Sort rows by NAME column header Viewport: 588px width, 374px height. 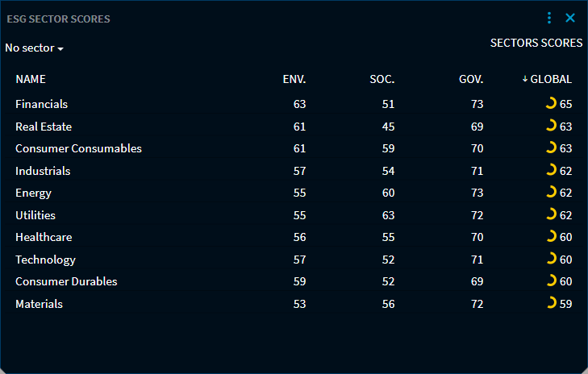[31, 79]
